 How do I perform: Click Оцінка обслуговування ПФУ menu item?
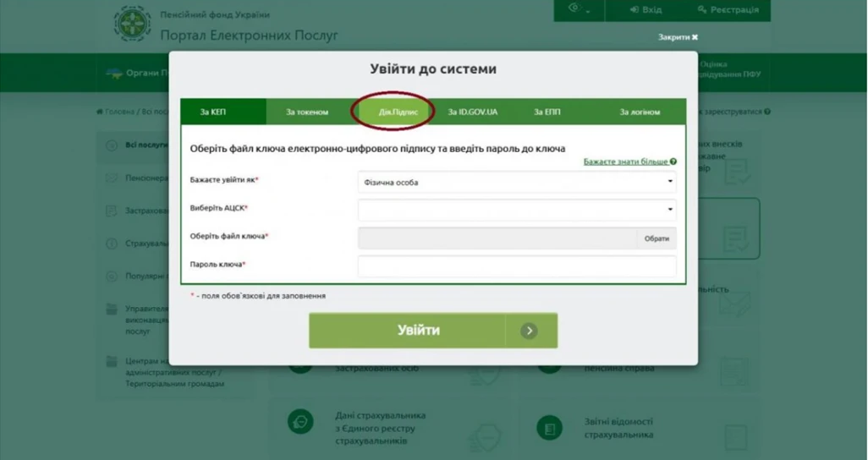pos(729,69)
